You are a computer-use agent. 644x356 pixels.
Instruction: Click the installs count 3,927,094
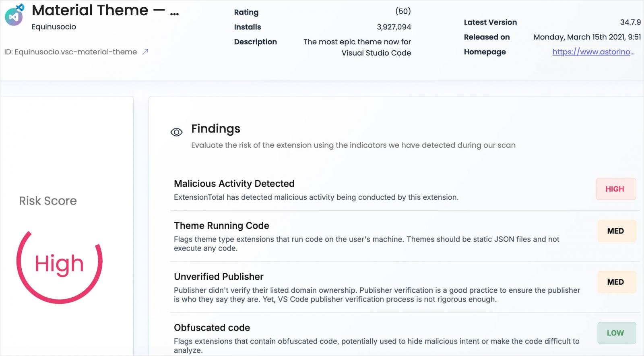pyautogui.click(x=394, y=27)
